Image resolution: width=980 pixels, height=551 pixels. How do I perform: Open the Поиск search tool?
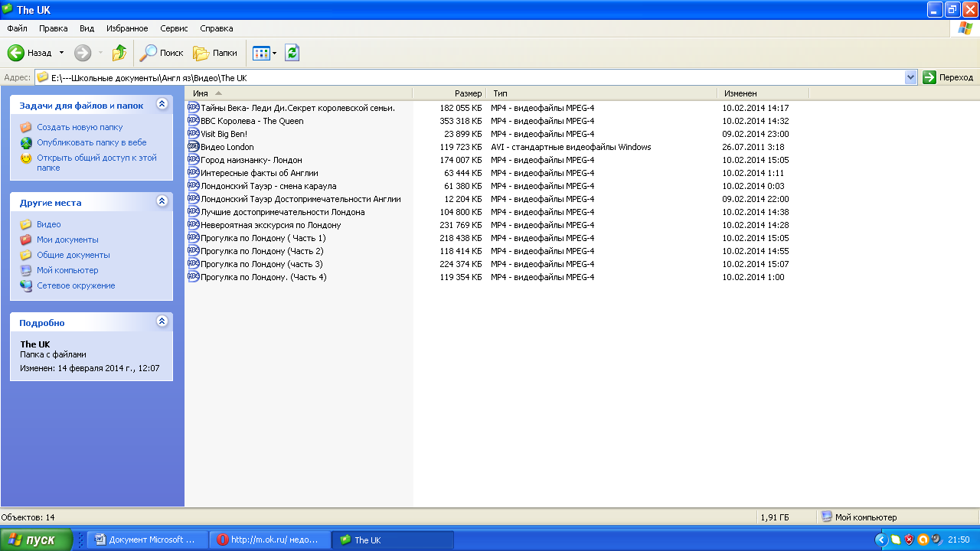(161, 53)
